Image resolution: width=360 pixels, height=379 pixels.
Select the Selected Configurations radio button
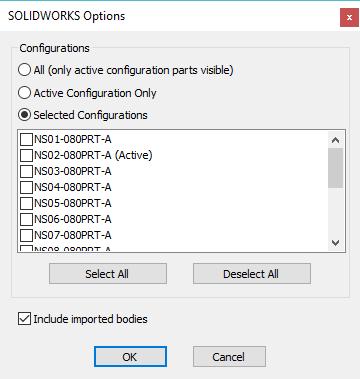24,115
